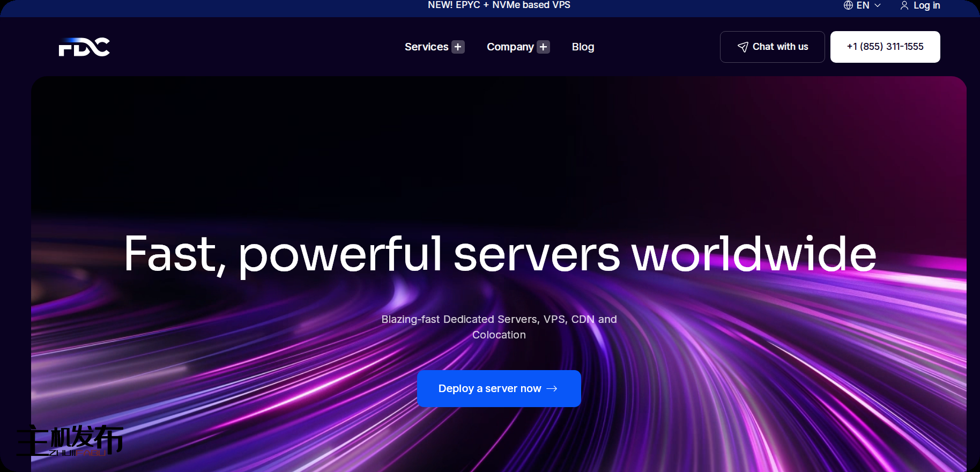Open the Log in link
980x472 pixels.
tap(926, 5)
